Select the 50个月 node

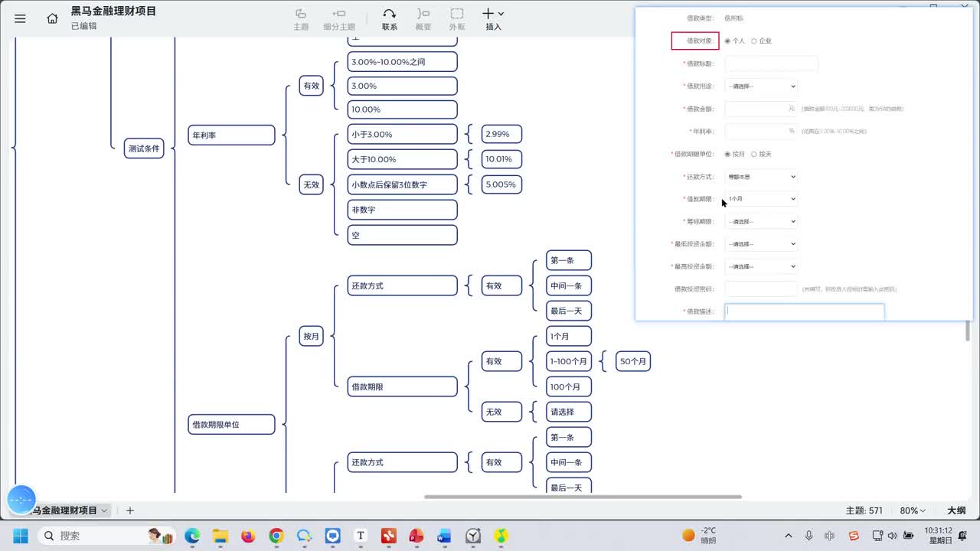pos(633,361)
